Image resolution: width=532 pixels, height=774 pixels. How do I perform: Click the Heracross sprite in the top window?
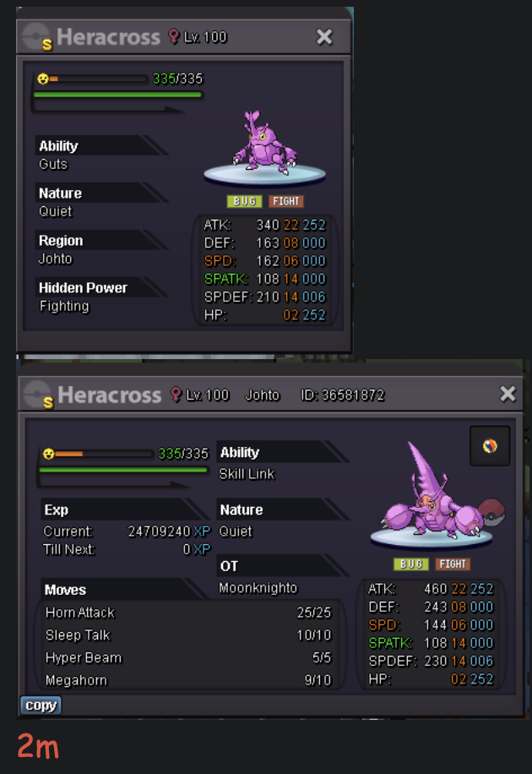264,142
